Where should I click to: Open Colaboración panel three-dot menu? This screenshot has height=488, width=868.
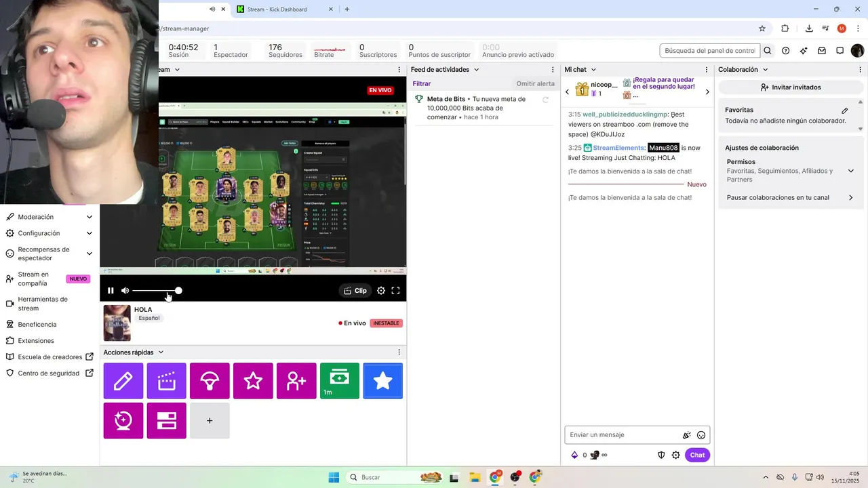861,70
